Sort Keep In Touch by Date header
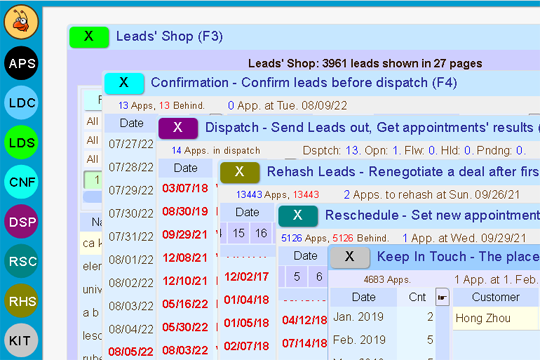540x360 pixels. (x=363, y=297)
